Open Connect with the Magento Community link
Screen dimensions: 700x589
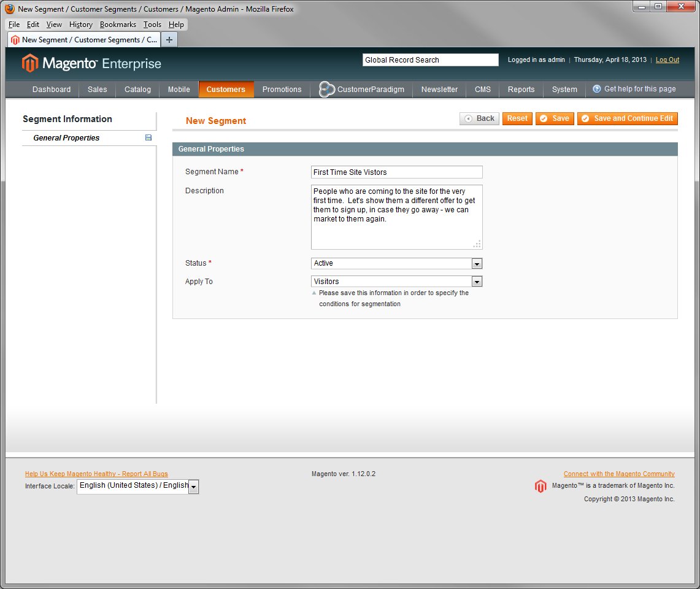coord(619,474)
